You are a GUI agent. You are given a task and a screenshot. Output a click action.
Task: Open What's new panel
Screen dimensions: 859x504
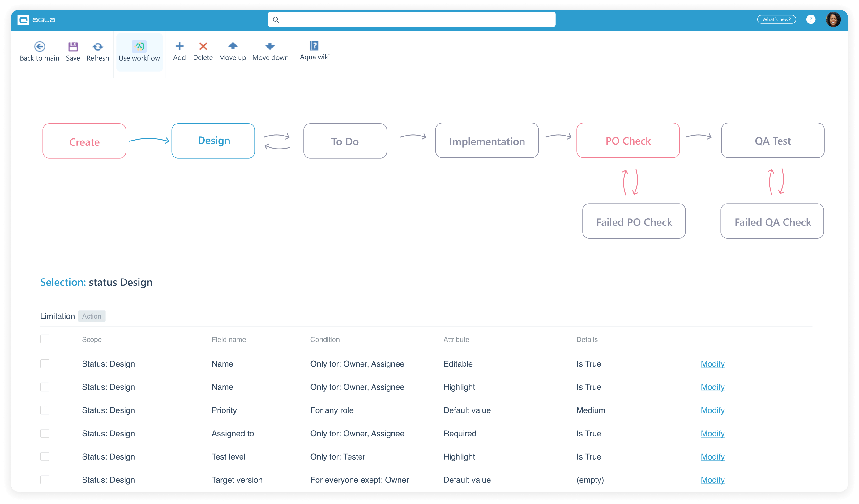pyautogui.click(x=776, y=19)
